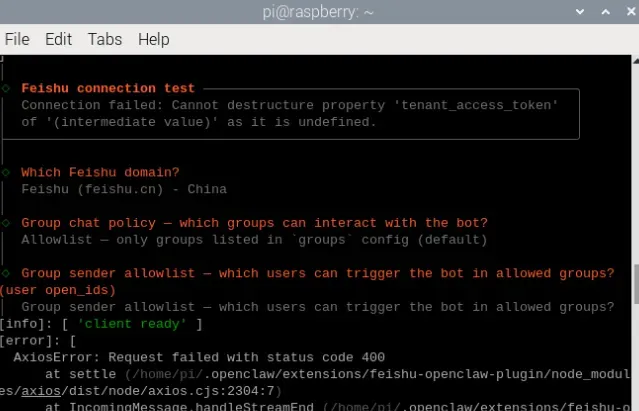
Task: Click the 'Feishu (feishu.cn) - China' answer
Action: [124, 189]
